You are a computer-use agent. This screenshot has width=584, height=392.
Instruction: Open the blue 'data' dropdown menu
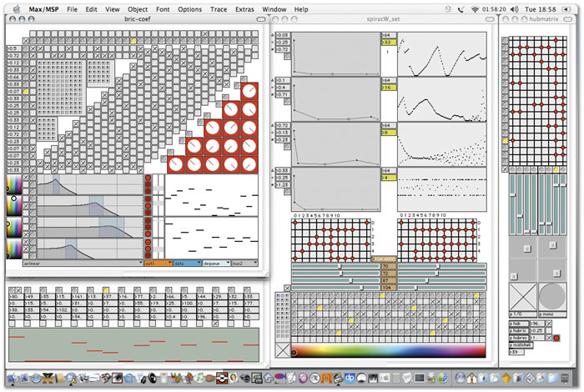(188, 264)
